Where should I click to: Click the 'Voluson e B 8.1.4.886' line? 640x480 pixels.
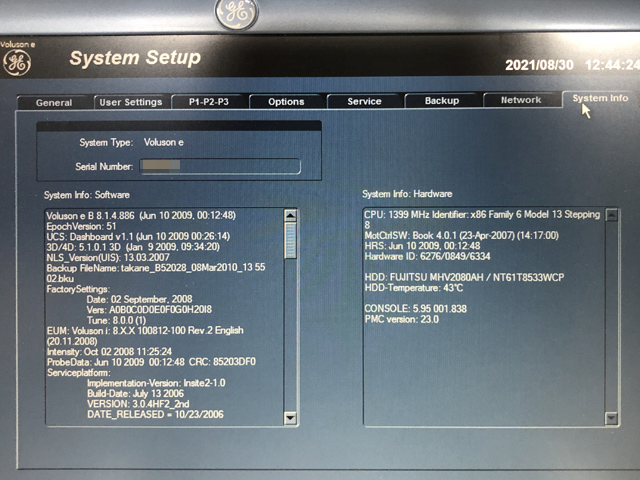tap(141, 216)
